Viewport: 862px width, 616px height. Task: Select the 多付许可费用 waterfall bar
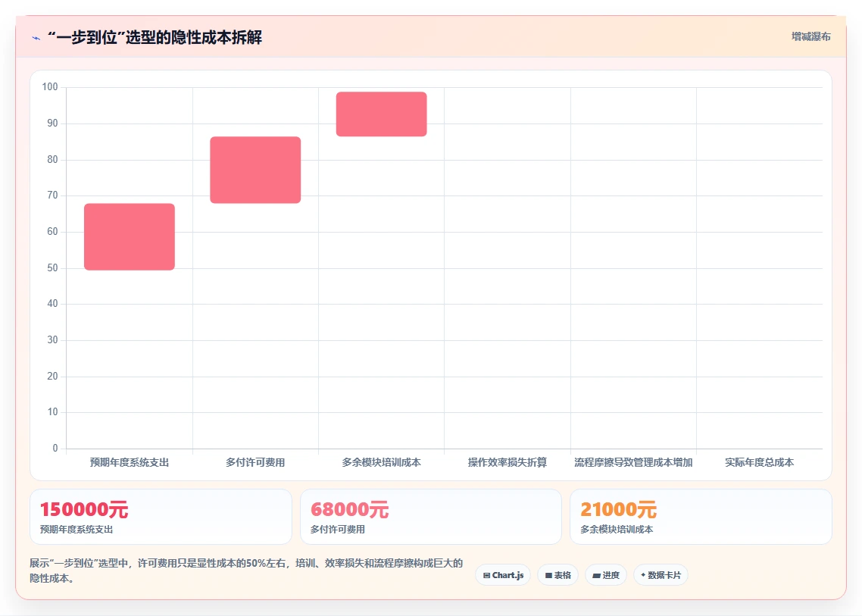pyautogui.click(x=255, y=170)
